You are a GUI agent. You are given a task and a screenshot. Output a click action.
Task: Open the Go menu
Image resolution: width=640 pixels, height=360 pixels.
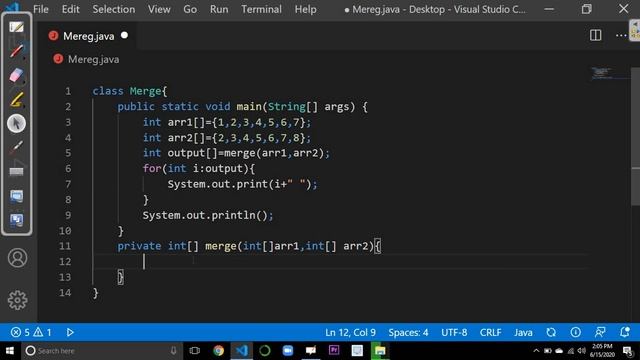pos(190,9)
